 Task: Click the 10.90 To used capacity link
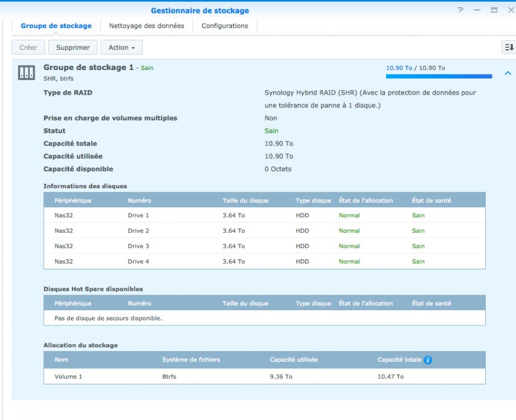tap(398, 68)
